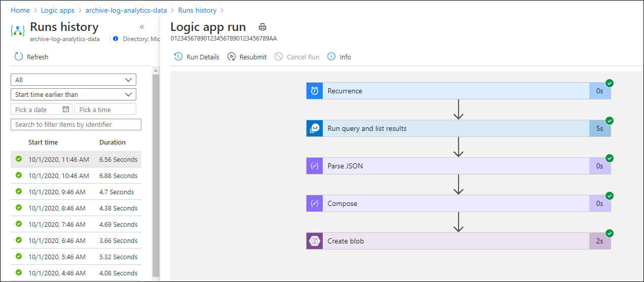644x282 pixels.
Task: Click the Refresh icon in Runs history
Action: (x=19, y=57)
